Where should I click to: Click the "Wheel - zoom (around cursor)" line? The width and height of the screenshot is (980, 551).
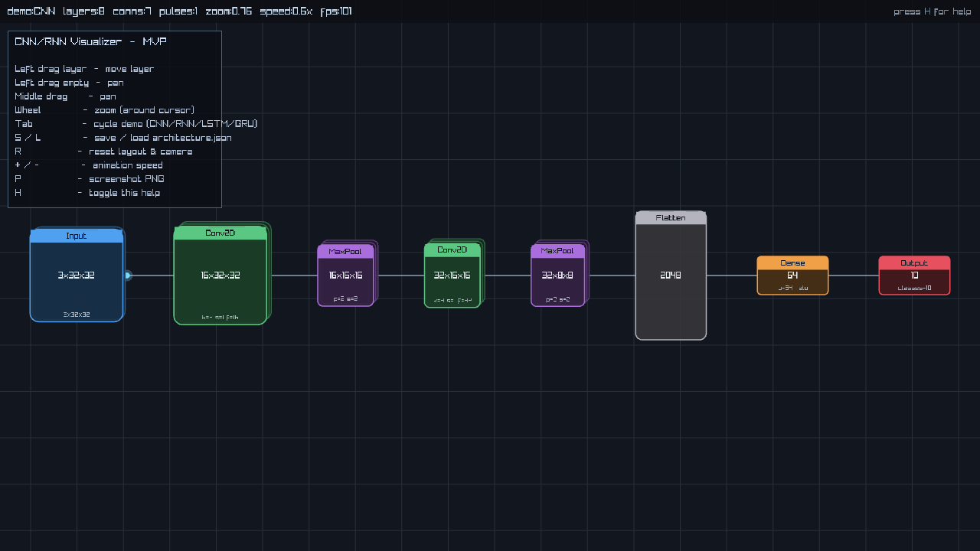click(104, 110)
